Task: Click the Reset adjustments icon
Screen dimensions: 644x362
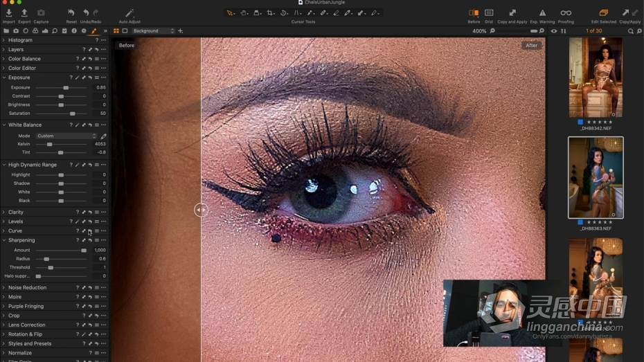Action: click(x=71, y=12)
